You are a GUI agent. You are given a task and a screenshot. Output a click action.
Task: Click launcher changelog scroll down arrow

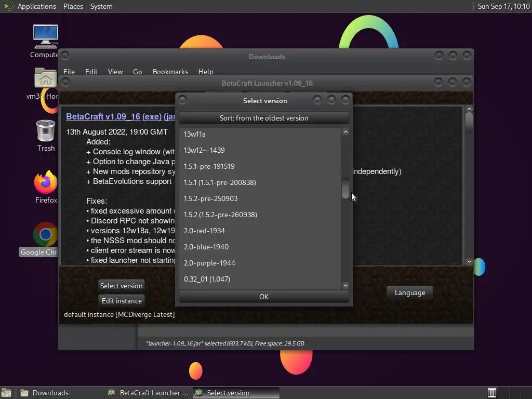[469, 261]
